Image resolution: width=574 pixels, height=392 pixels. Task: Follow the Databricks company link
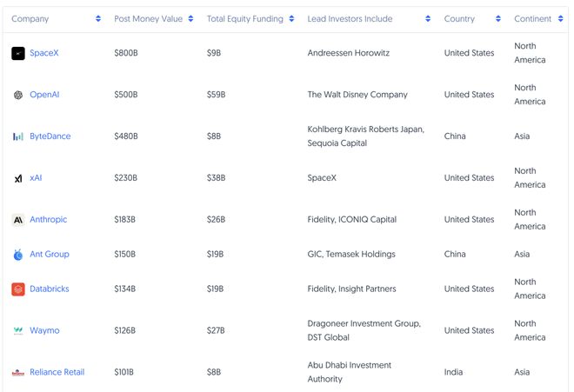49,289
